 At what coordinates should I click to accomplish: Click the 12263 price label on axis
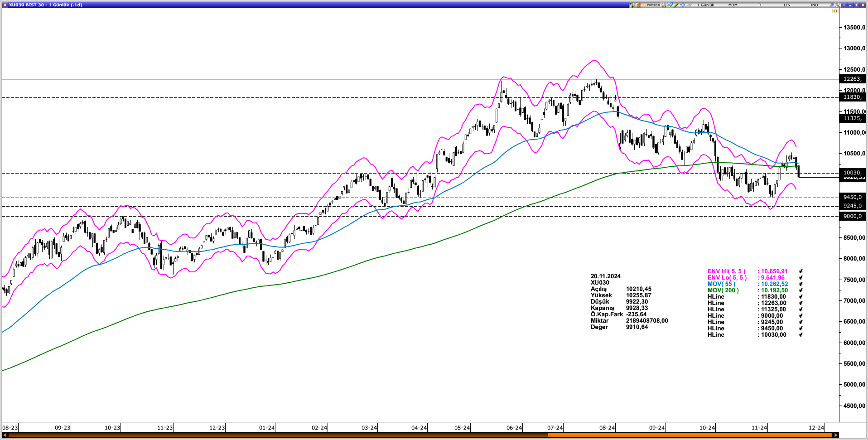[x=853, y=79]
